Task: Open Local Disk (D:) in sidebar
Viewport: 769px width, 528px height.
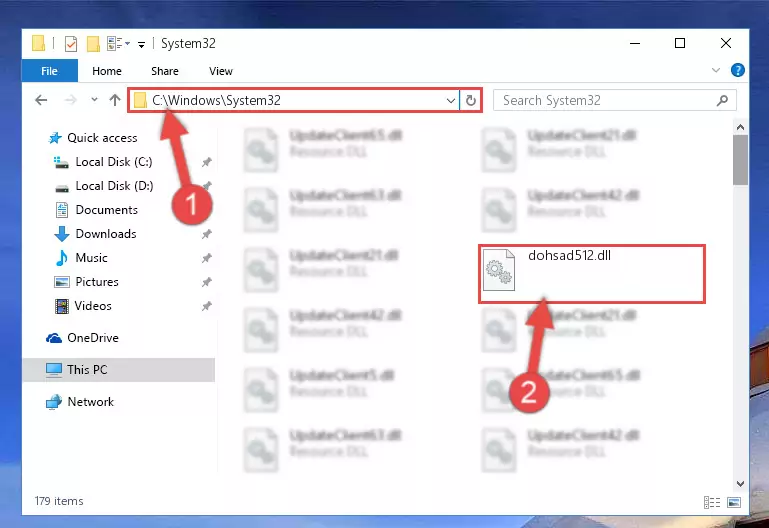Action: click(x=114, y=186)
